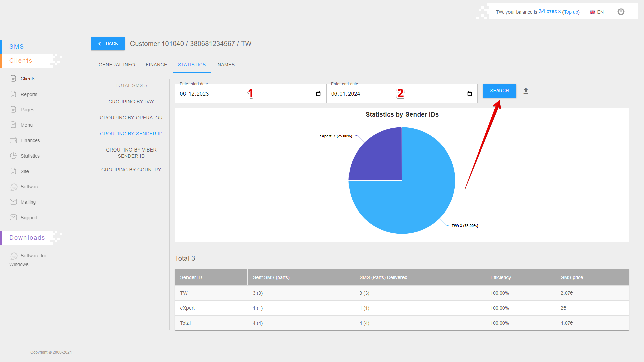Viewport: 644px width, 362px height.
Task: Click the power logout icon
Action: coord(621,12)
